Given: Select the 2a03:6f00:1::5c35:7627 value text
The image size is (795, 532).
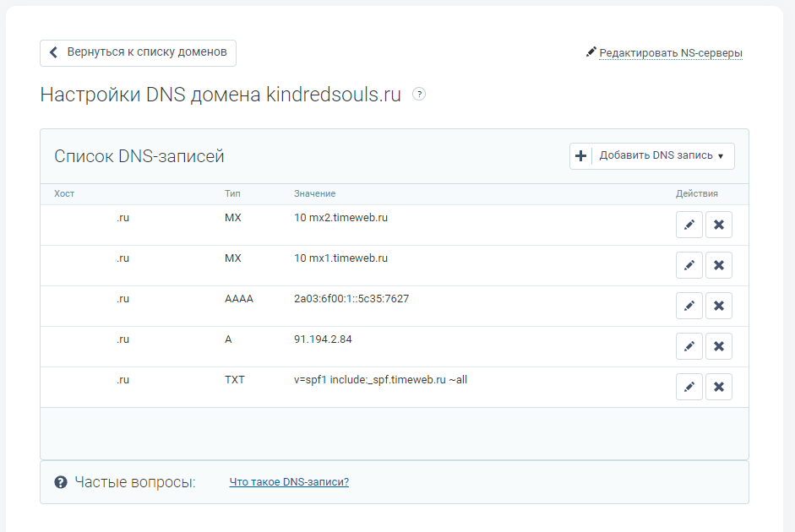Looking at the screenshot, I should point(351,299).
